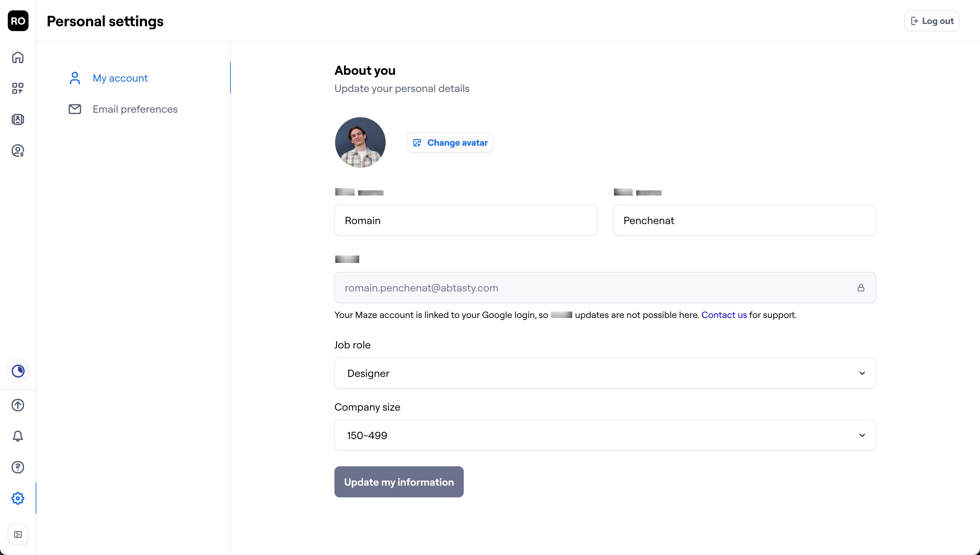Viewport: 980px width, 555px height.
Task: Click the Personal settings heading
Action: (x=105, y=21)
